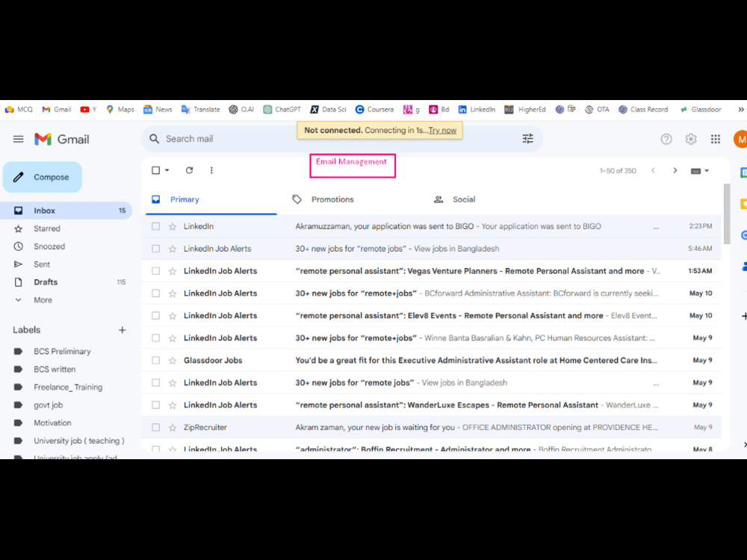Open the Freelance_ Training label

click(68, 387)
